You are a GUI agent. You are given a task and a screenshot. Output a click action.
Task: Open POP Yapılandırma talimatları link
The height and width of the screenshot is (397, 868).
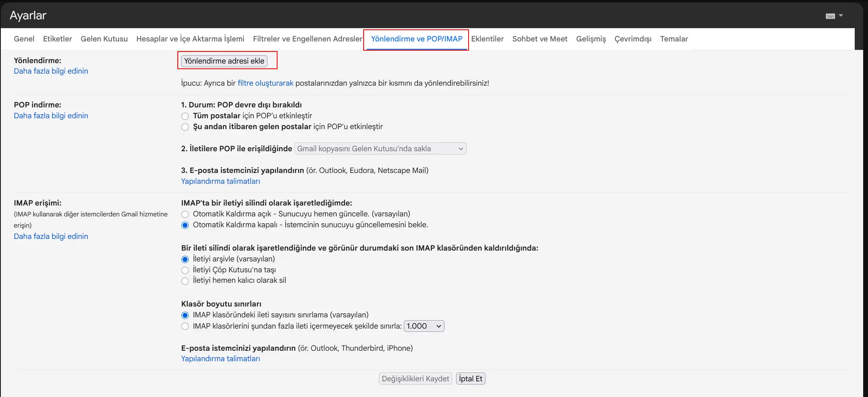point(220,181)
